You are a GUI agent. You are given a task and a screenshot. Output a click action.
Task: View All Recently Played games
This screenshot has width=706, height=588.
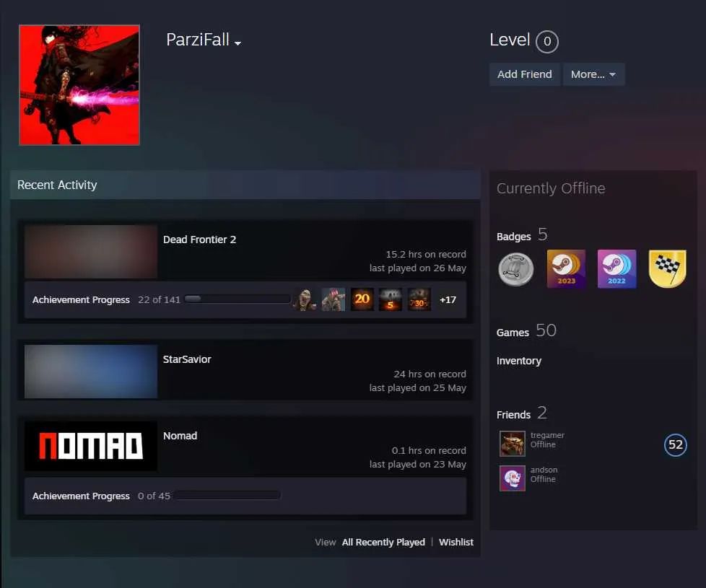383,542
